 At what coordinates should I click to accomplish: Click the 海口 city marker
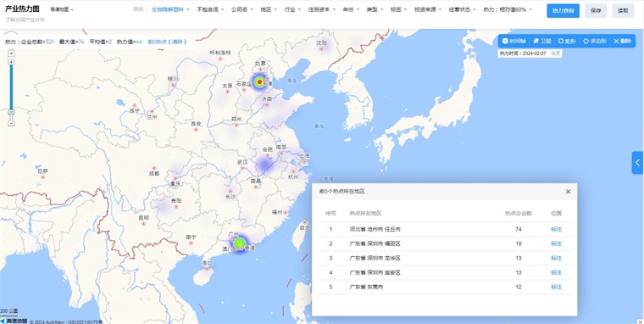pyautogui.click(x=207, y=269)
